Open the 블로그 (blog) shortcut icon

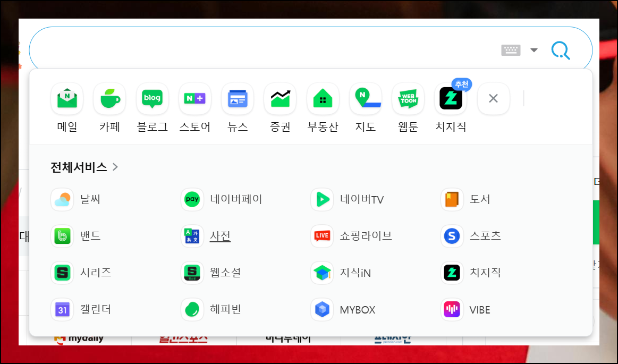pos(152,98)
